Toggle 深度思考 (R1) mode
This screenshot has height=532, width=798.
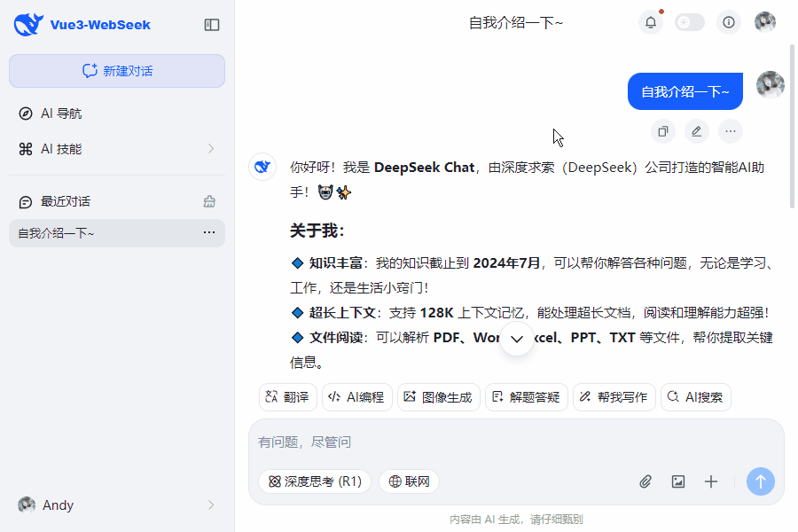tap(315, 481)
